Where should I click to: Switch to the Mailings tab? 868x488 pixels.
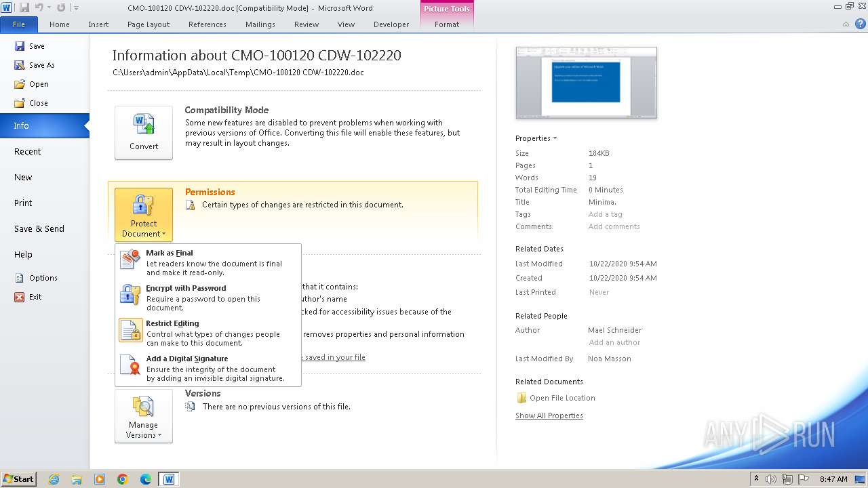coord(260,24)
